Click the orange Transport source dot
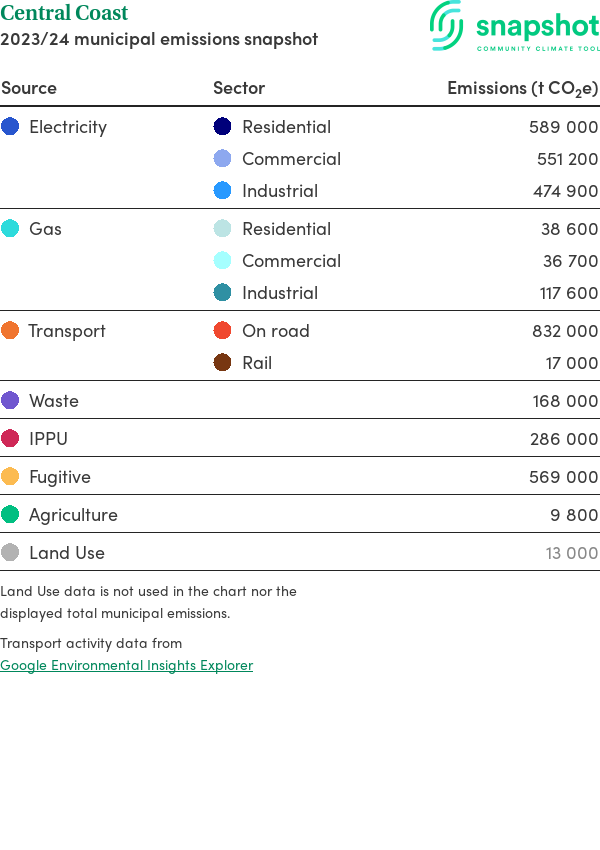This screenshot has height=850, width=600. [10, 330]
